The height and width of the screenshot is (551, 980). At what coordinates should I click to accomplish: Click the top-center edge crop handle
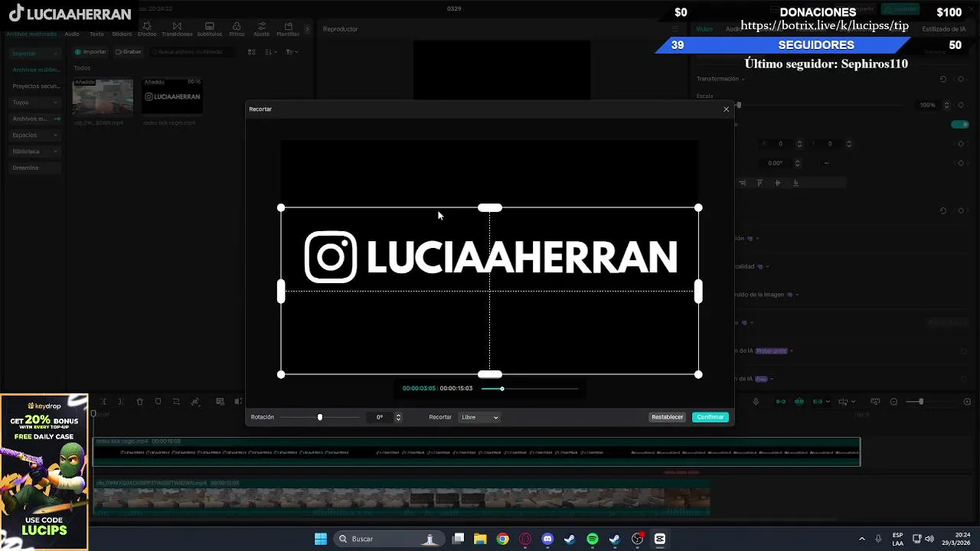[x=490, y=207]
